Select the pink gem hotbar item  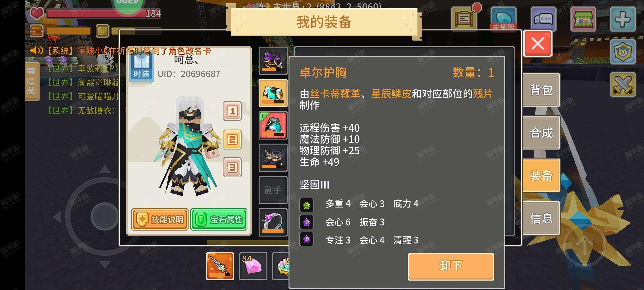point(253,266)
